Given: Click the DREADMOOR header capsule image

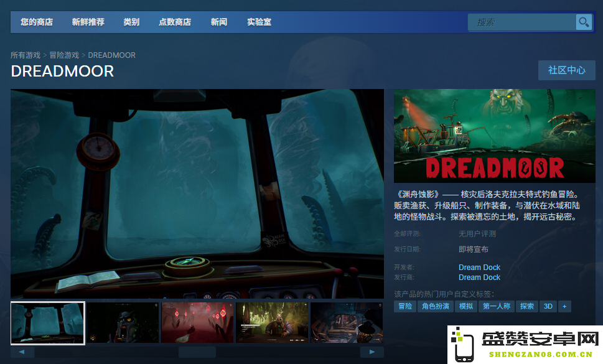Looking at the screenshot, I should point(494,136).
